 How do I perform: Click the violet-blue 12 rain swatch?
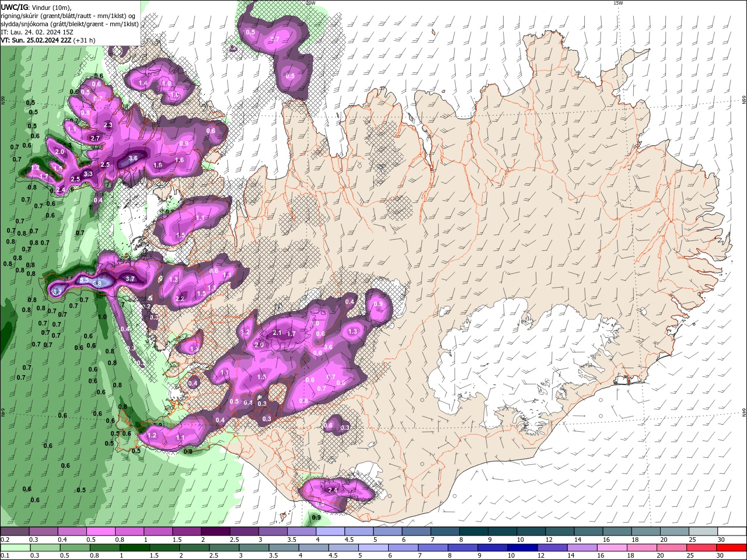552,547
